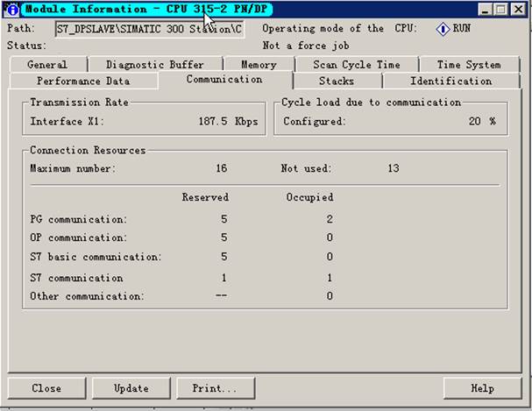The height and width of the screenshot is (411, 532).
Task: Switch to the Performance Data tab
Action: point(83,81)
